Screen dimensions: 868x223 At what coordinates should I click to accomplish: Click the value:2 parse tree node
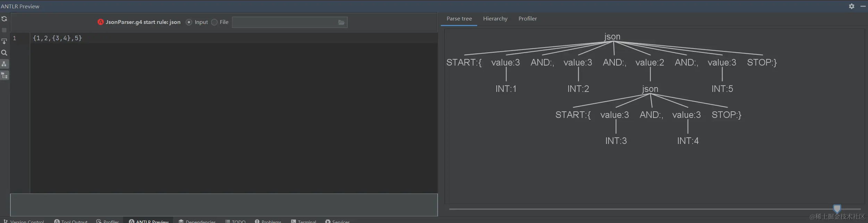point(650,62)
